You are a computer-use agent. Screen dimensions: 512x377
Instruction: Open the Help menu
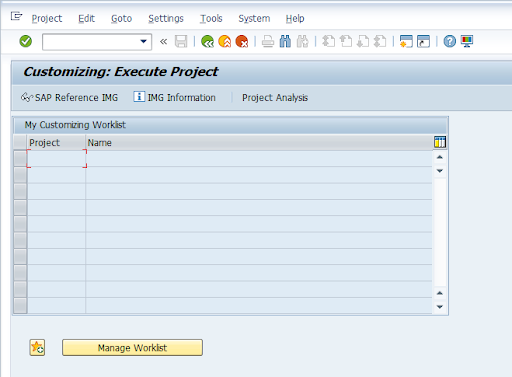coord(295,19)
